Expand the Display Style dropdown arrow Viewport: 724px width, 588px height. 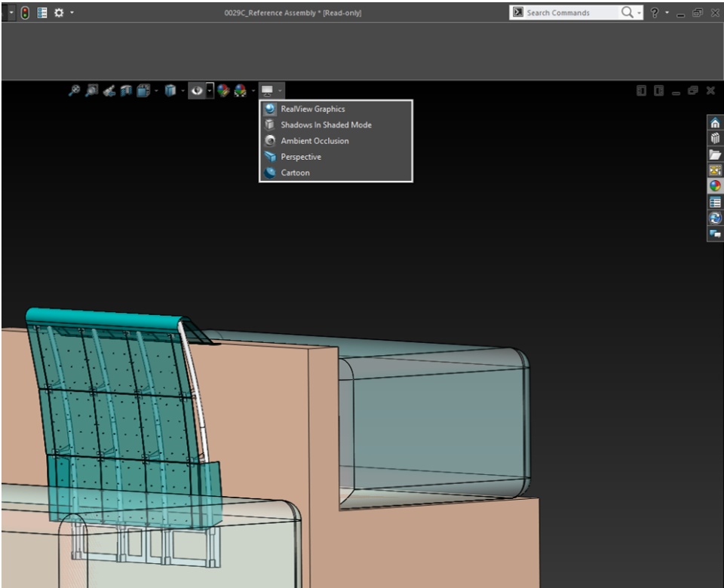coord(183,90)
